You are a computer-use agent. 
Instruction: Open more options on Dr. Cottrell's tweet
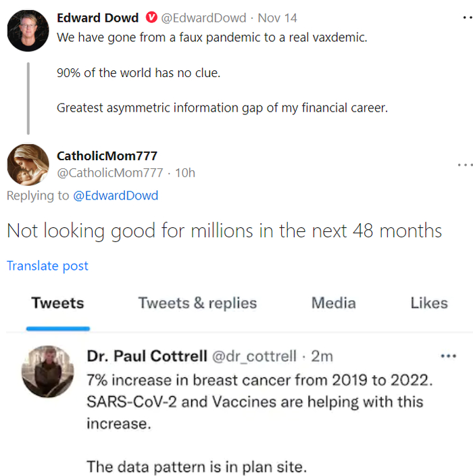tap(448, 356)
